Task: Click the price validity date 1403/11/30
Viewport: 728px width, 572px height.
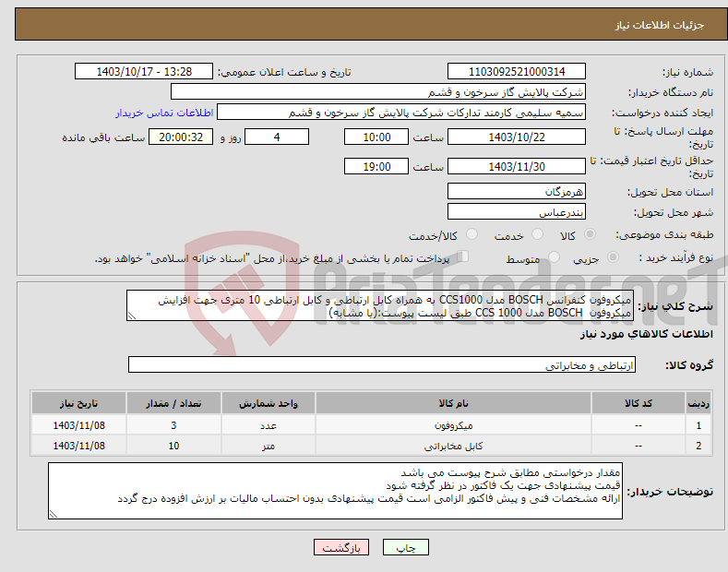Action: pos(517,166)
